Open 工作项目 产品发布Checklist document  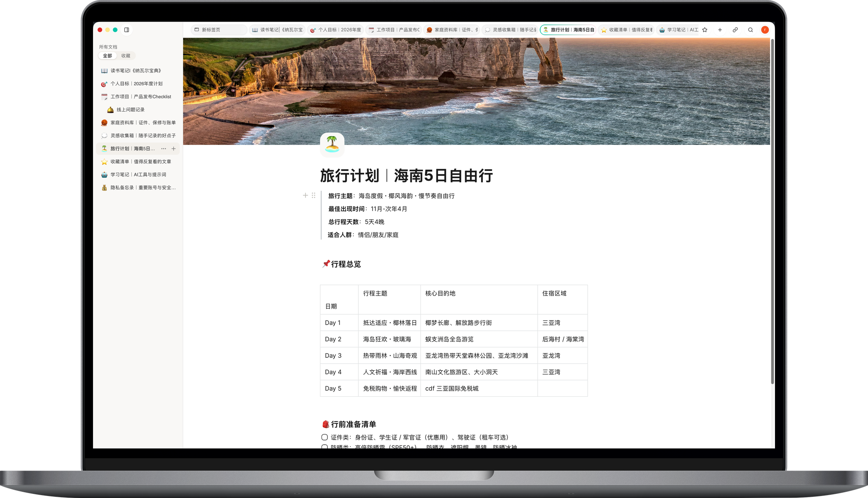[138, 97]
